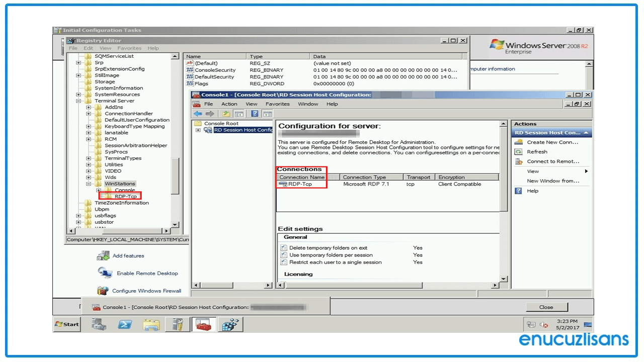Click the back arrow in the console toolbar

(198, 114)
